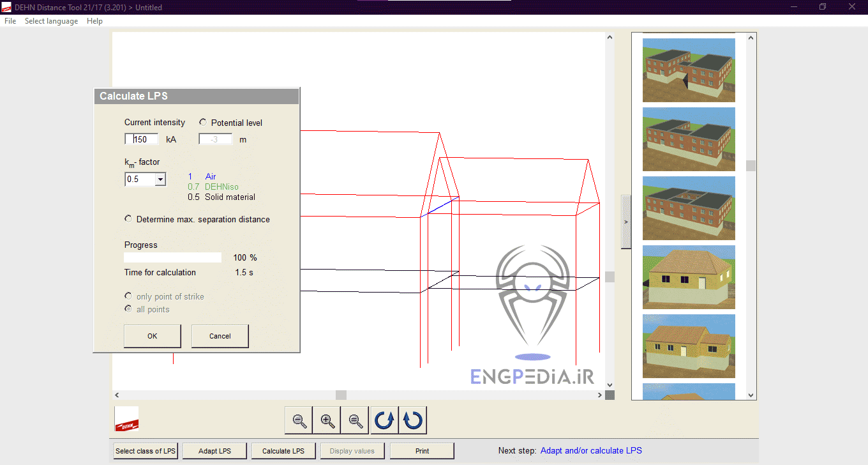Click the blue "Adapt and/or calculate LPS" text
The width and height of the screenshot is (868, 465).
tap(591, 451)
